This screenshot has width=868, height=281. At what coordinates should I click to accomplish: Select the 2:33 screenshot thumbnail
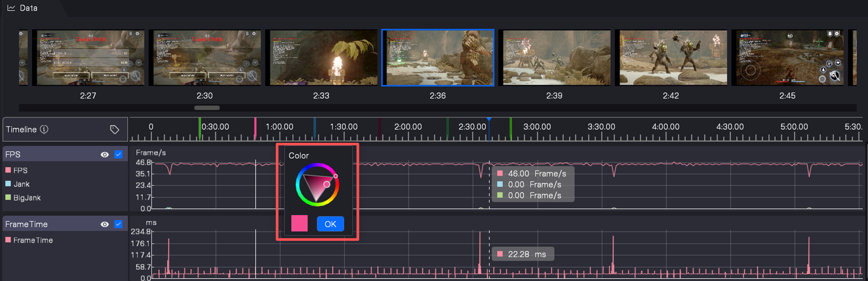click(x=321, y=58)
